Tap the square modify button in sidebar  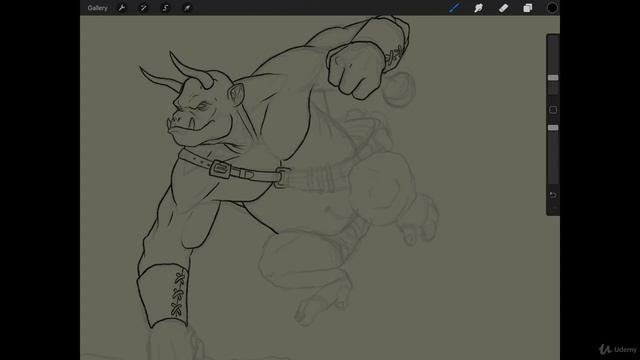(x=553, y=110)
